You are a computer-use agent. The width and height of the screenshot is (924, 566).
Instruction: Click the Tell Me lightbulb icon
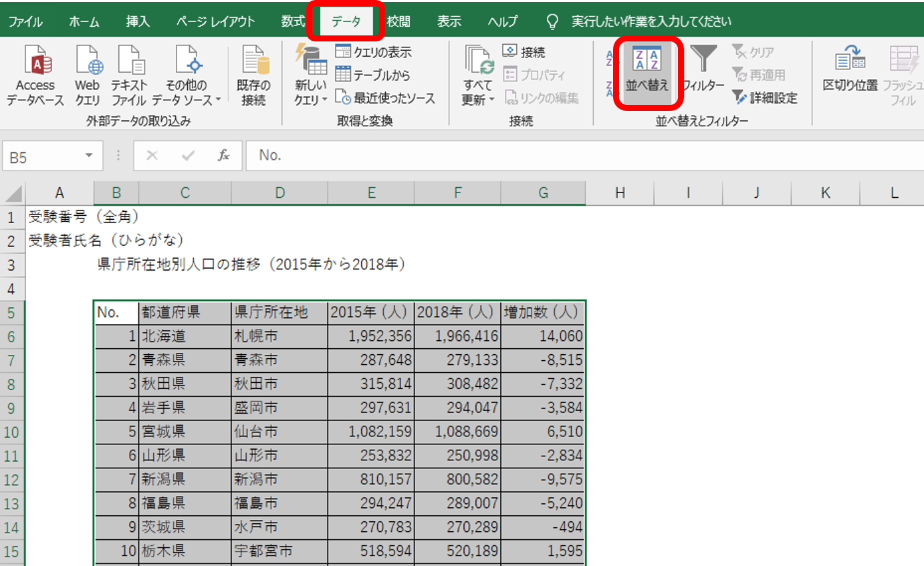click(x=552, y=21)
